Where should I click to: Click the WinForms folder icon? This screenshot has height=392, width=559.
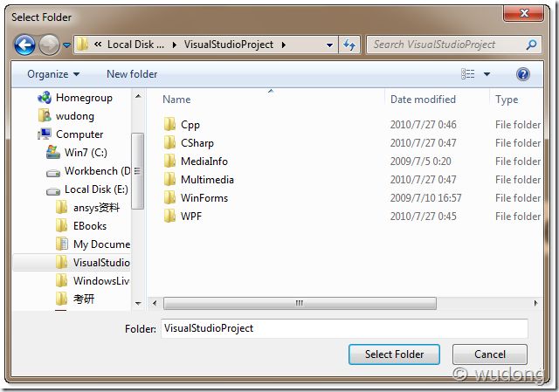[169, 198]
